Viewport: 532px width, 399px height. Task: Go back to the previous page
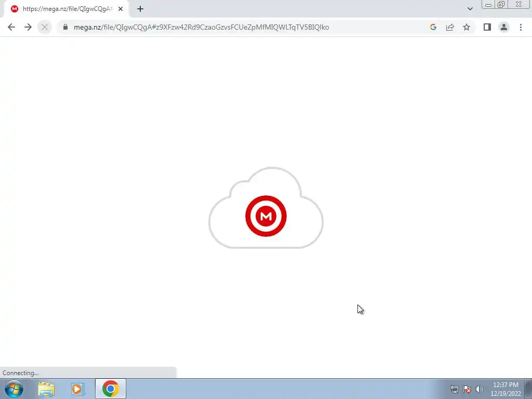click(x=11, y=27)
